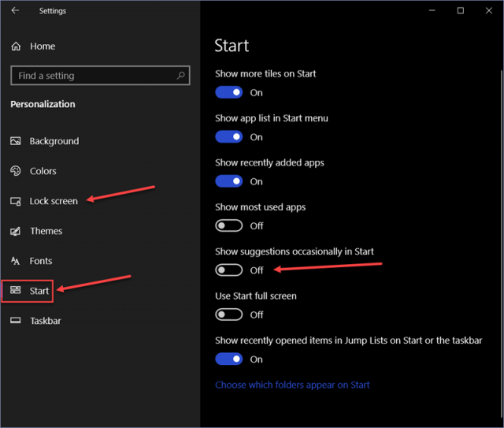
Task: Enable Show most used apps toggle
Action: 229,225
